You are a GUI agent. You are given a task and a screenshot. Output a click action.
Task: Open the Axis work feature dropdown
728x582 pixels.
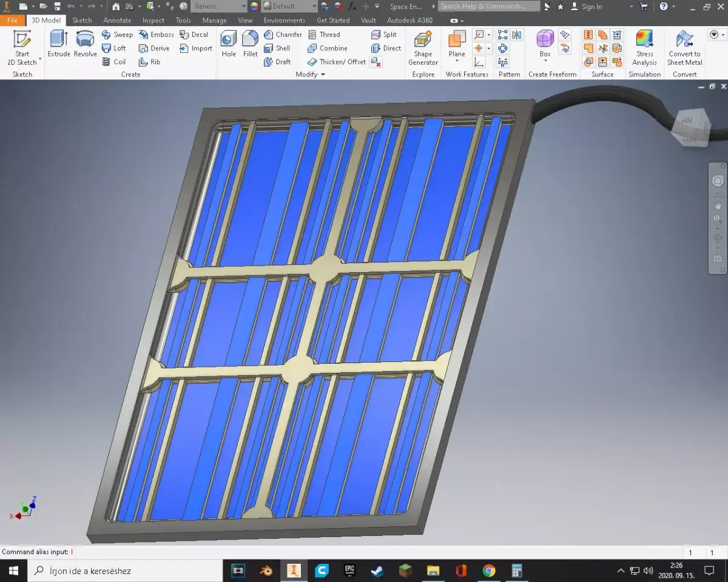pyautogui.click(x=489, y=35)
